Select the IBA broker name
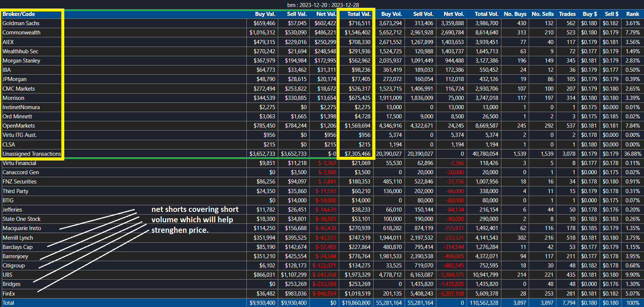The width and height of the screenshot is (644, 307). pos(7,70)
